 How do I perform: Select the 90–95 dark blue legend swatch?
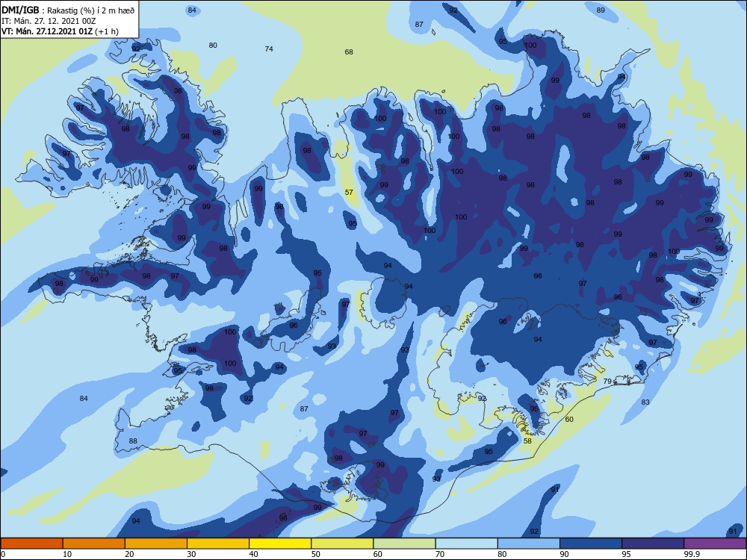coord(591,544)
